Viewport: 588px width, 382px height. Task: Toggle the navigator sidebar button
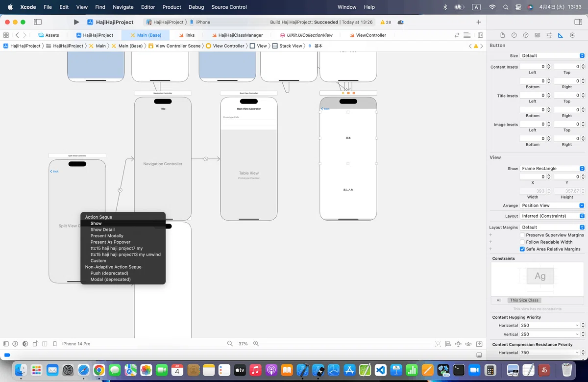(x=38, y=22)
